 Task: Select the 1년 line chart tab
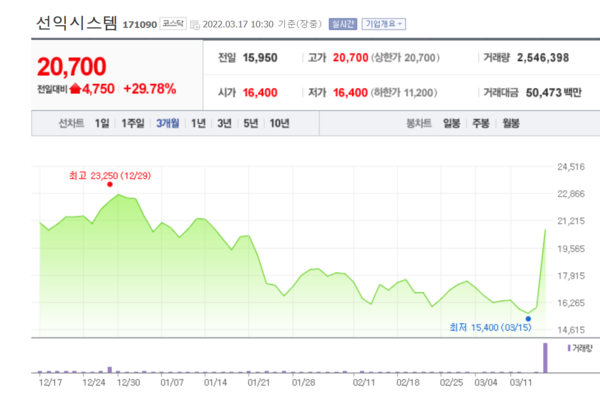point(198,123)
